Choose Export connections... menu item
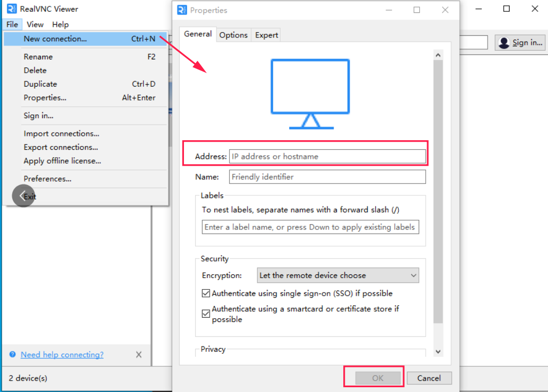This screenshot has height=392, width=548. (x=86, y=147)
